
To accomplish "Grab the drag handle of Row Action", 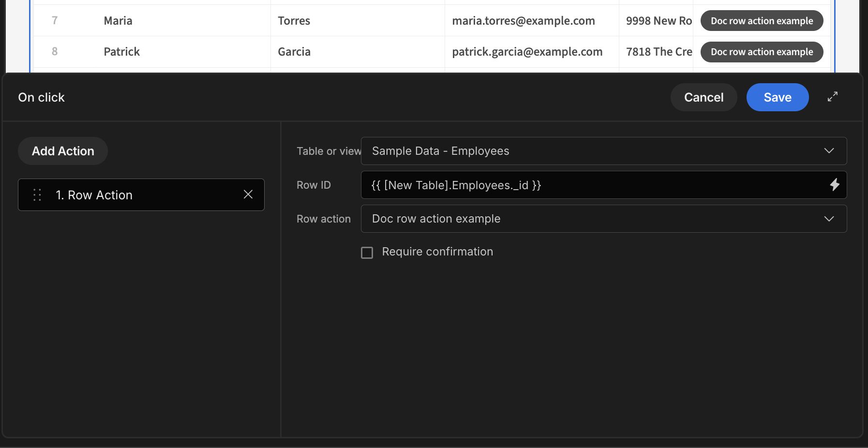I will 37,194.
